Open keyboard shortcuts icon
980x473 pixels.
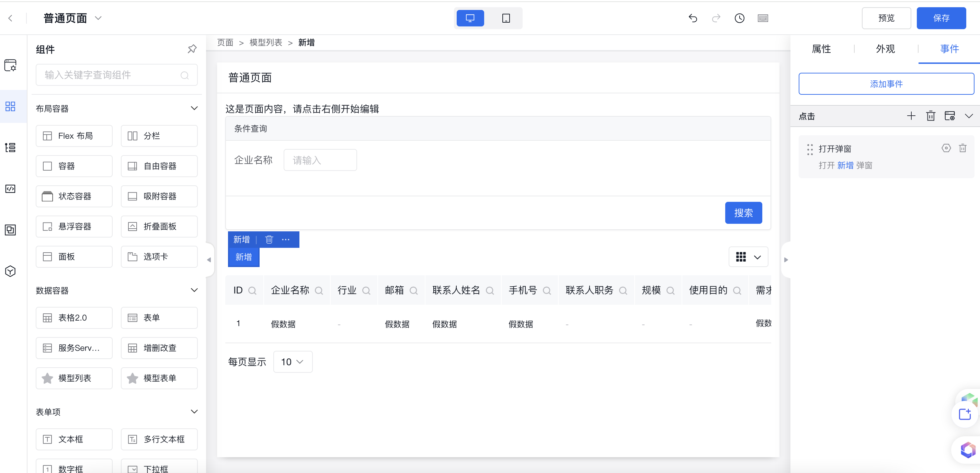[763, 18]
